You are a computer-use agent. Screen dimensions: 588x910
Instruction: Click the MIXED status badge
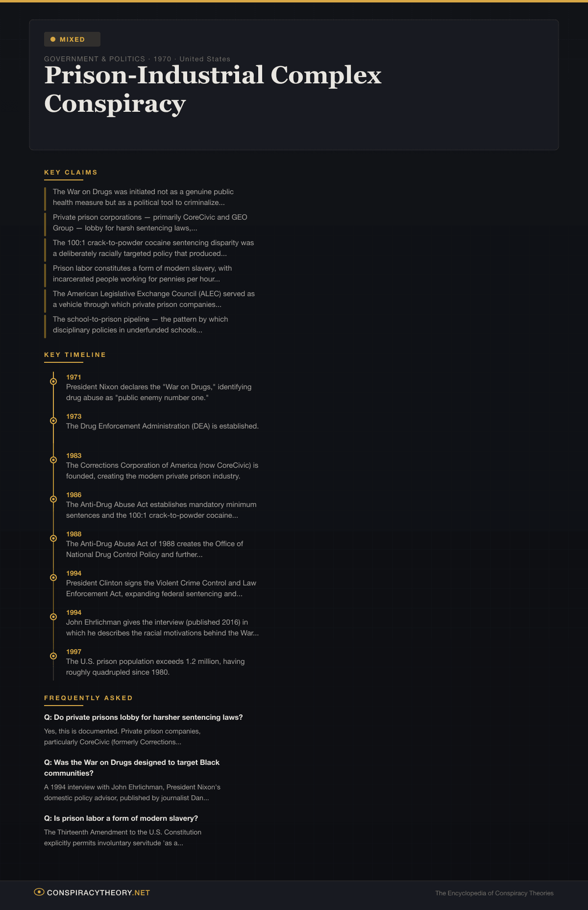[x=72, y=39]
